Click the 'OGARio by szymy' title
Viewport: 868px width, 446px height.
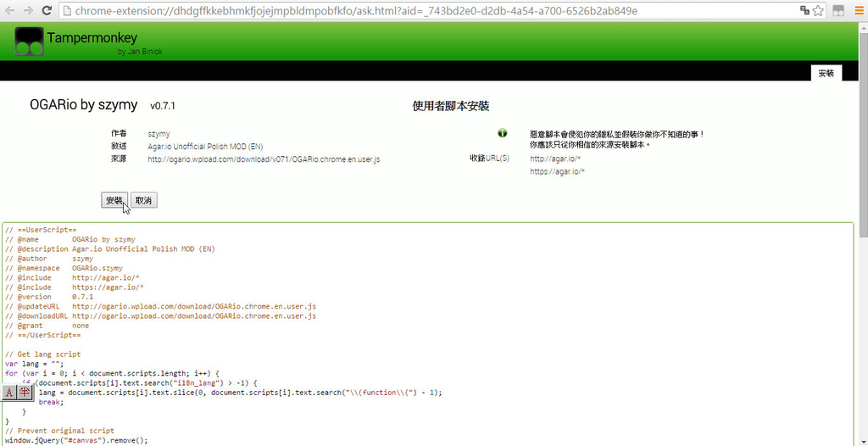point(84,104)
